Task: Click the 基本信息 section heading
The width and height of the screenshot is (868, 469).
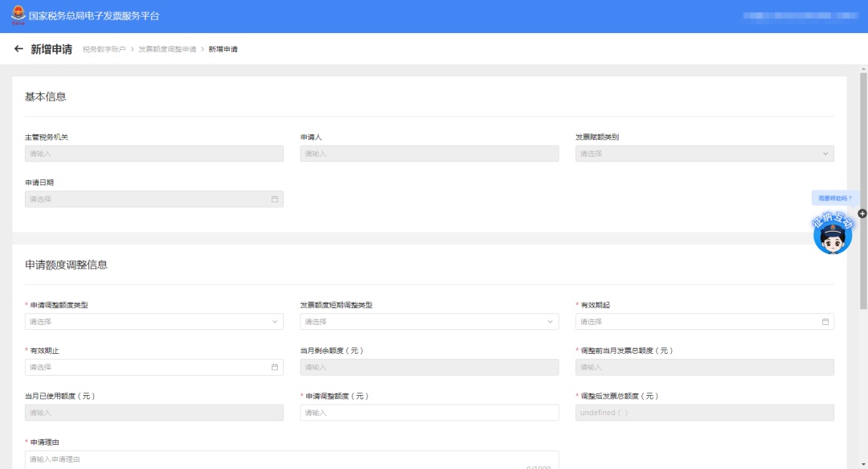Action: [45, 97]
